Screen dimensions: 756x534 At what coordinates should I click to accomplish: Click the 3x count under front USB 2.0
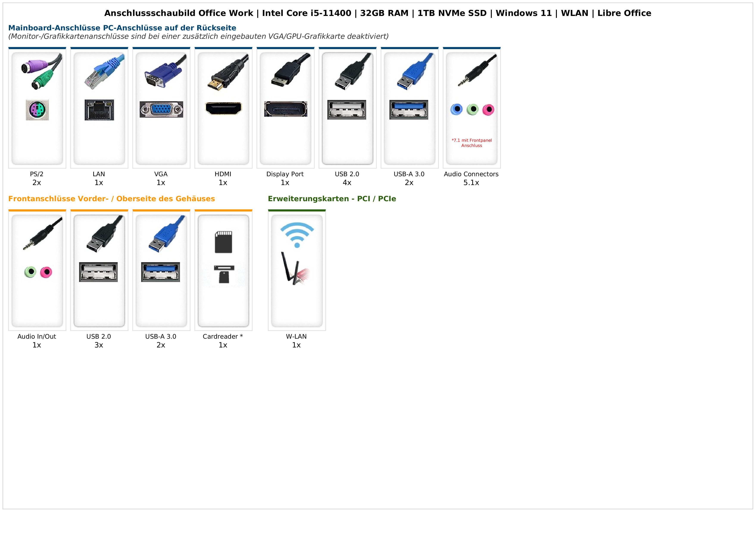pos(99,345)
